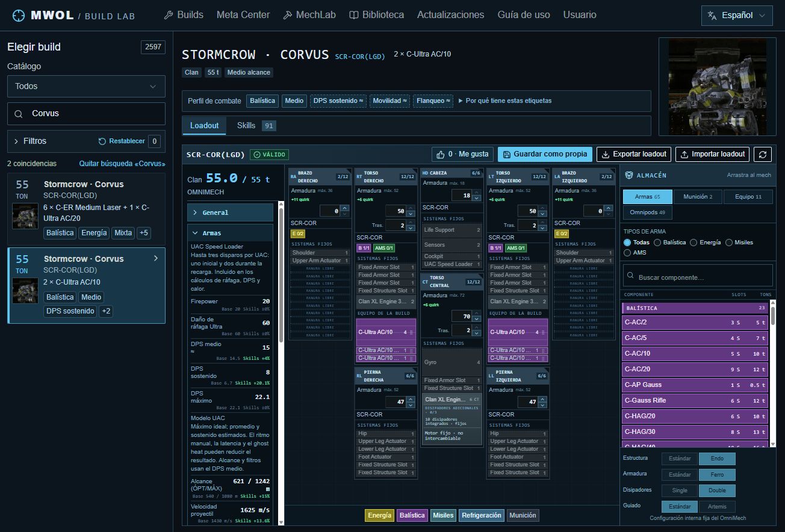Toggle Armadura to Ferro
Image resolution: width=785 pixels, height=532 pixels.
717,475
